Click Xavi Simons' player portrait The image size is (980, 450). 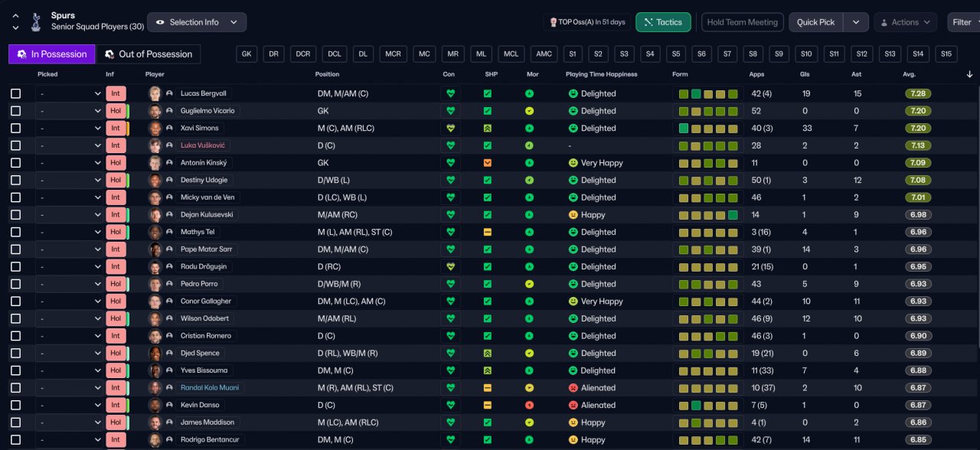[155, 128]
